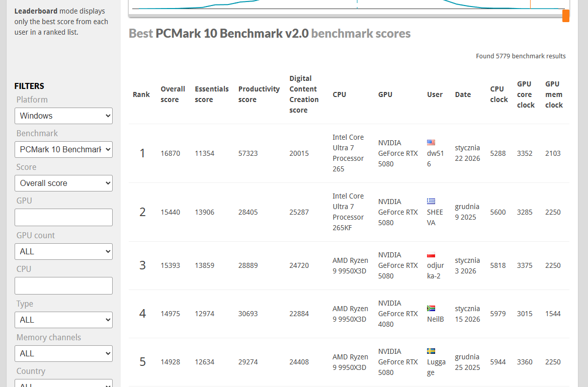Click the CPU clock column header
Image resolution: width=588 pixels, height=387 pixels.
499,94
